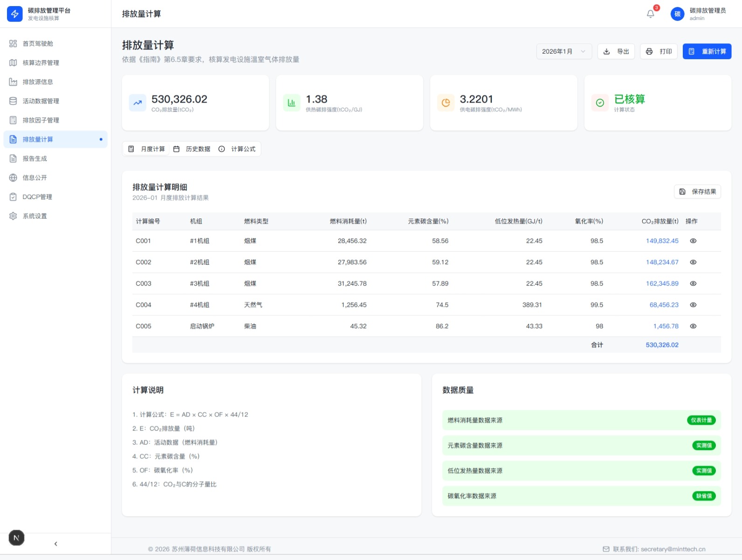Switch to 计算公式 tab
The width and height of the screenshot is (742, 560).
tap(238, 149)
